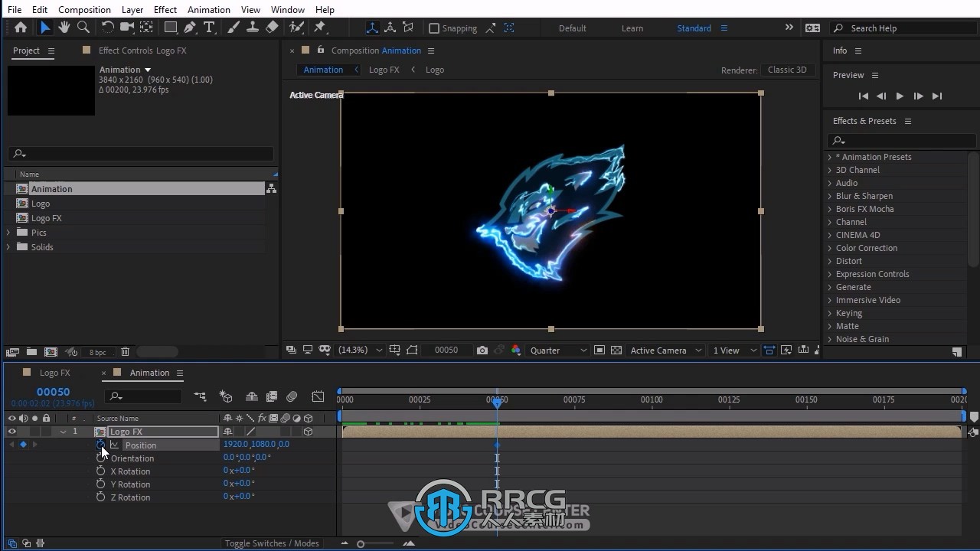Screen dimensions: 980x551
Task: Select the Roto Brush tool
Action: (296, 28)
